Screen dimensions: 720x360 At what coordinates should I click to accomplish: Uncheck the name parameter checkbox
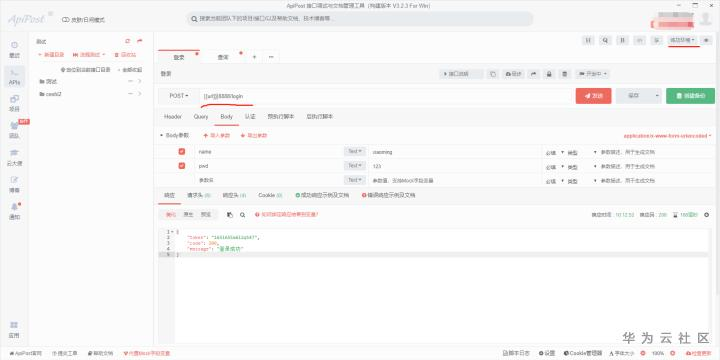(x=182, y=152)
